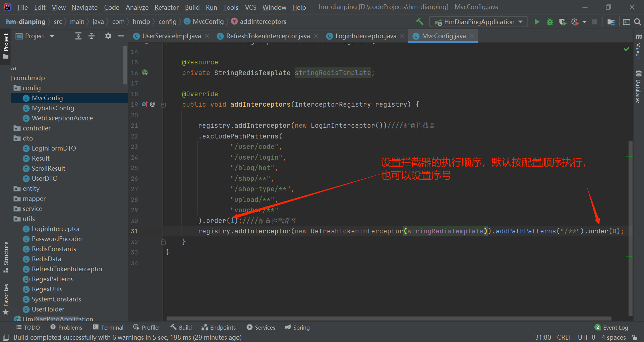This screenshot has height=342, width=644.
Task: Run with Coverage icon in toolbar
Action: 563,22
